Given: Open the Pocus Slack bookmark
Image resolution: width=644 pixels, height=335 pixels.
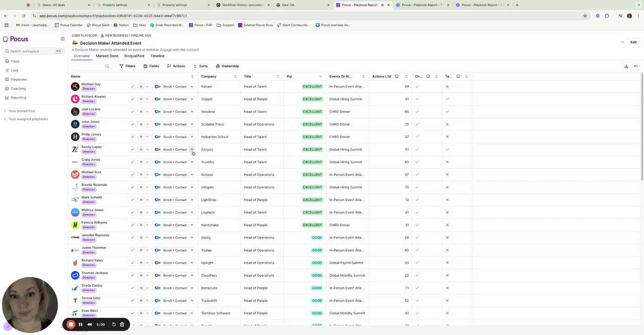Looking at the screenshot, I should point(98,25).
